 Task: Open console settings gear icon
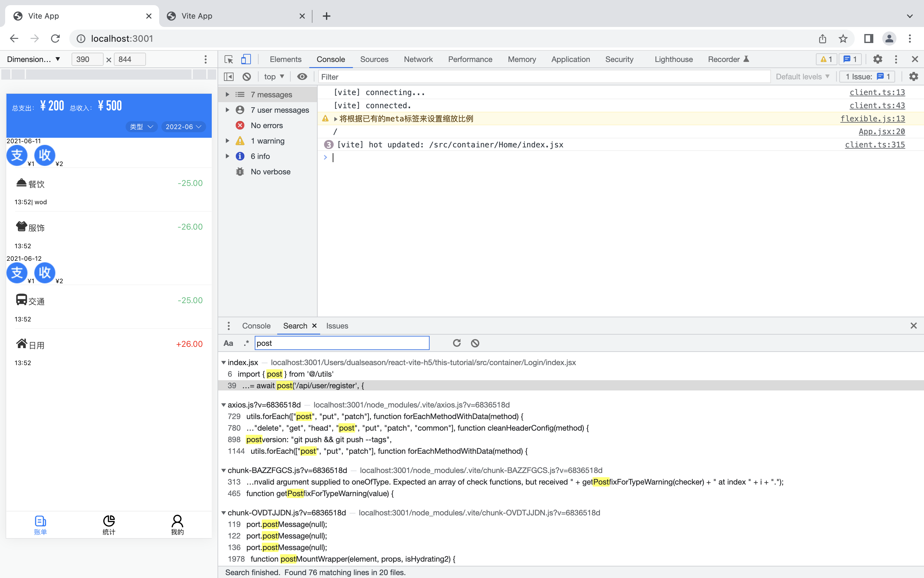coord(913,76)
